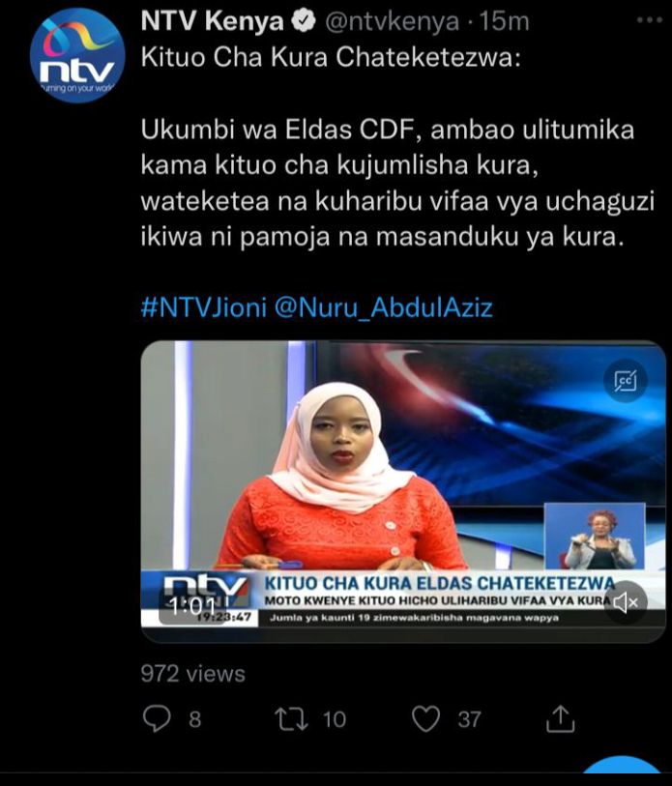Retweet this NTV Kenya post
Screen dimensions: 672x786
[x=291, y=719]
